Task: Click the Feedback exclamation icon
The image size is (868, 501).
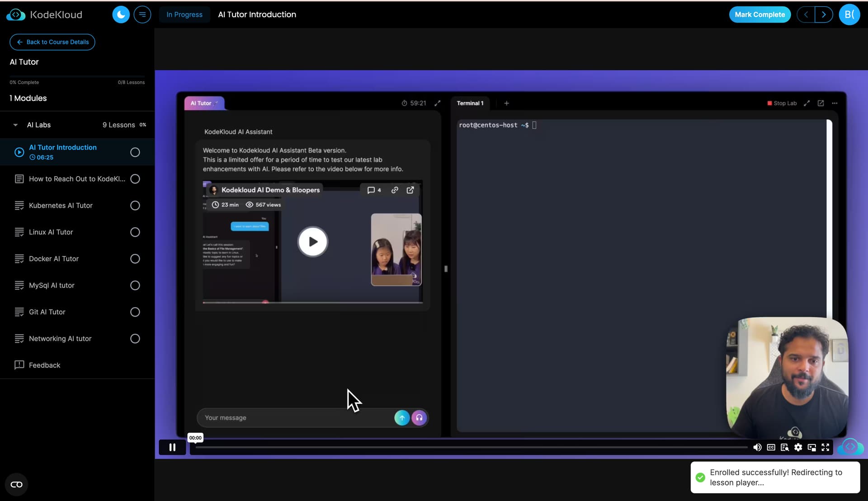Action: [19, 365]
